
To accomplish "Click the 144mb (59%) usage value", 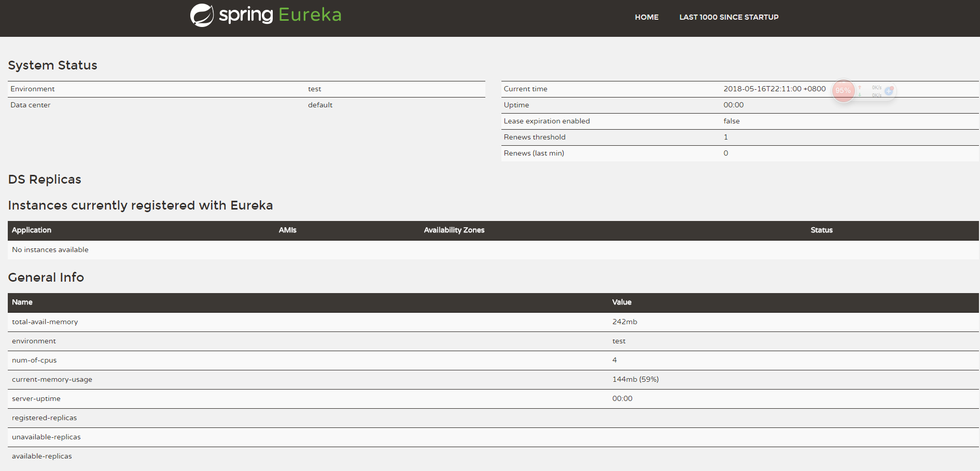I will point(635,380).
